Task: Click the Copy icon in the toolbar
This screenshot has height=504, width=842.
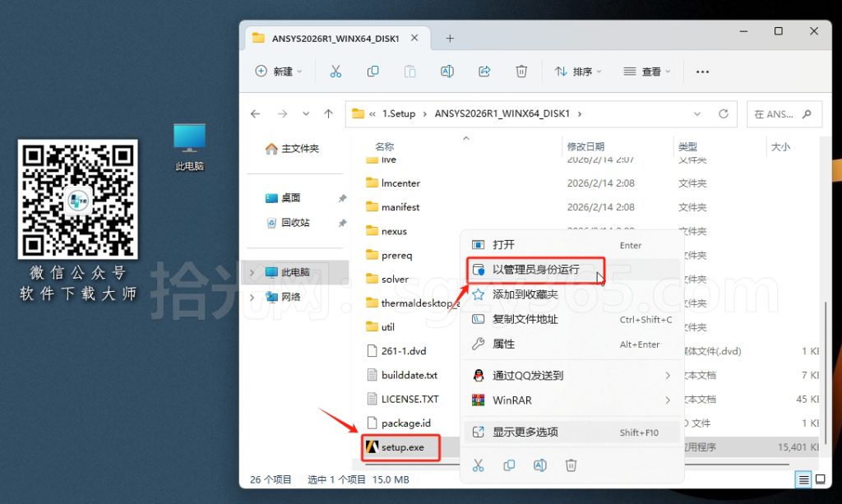Action: [372, 72]
